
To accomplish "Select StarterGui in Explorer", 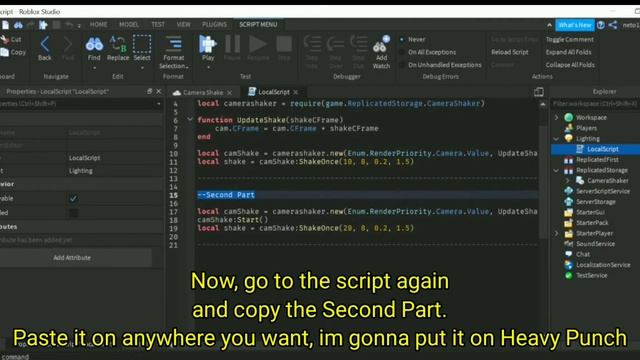I will [590, 213].
